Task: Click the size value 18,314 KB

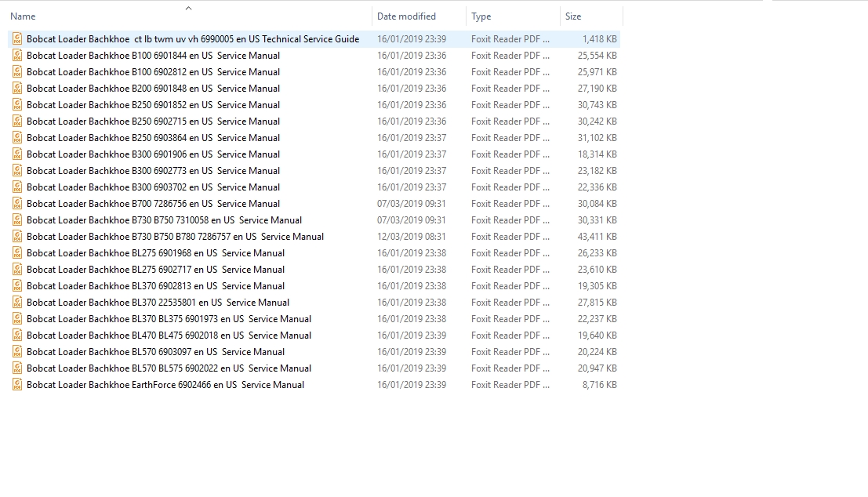Action: point(597,154)
